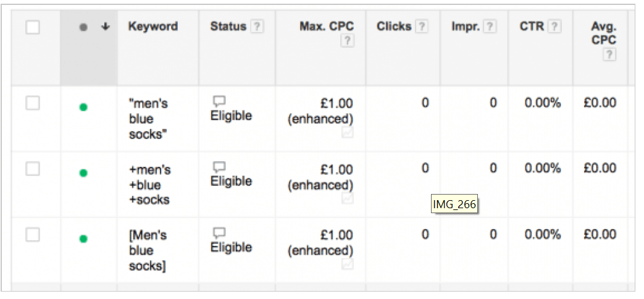Select checkbox for "men's blue socks" row
The height and width of the screenshot is (299, 644).
(x=33, y=103)
